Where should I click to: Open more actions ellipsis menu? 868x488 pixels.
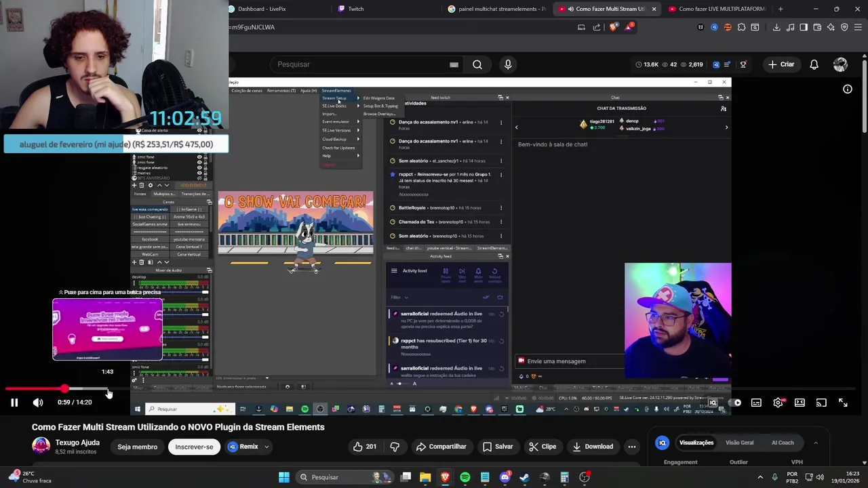click(632, 447)
